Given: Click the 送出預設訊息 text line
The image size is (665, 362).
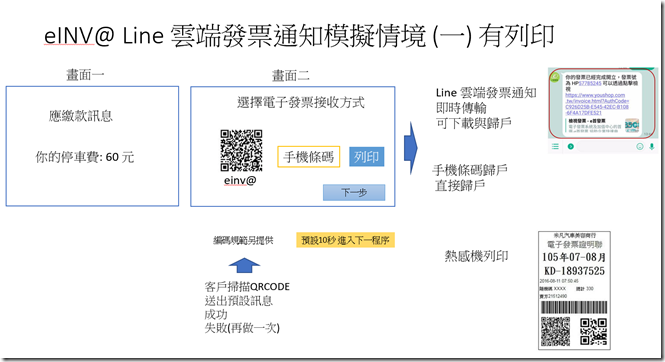Looking at the screenshot, I should click(x=239, y=301).
